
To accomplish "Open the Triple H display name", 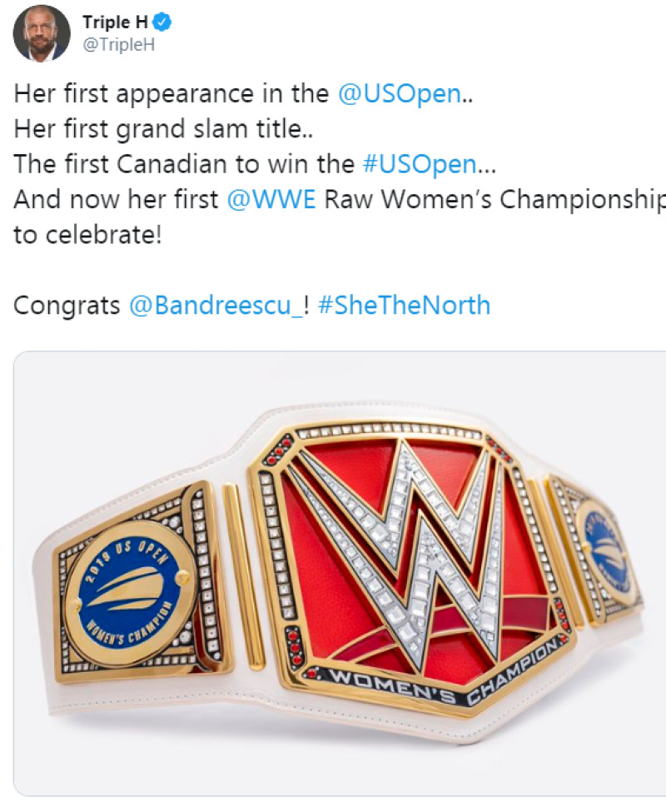I will 115,22.
